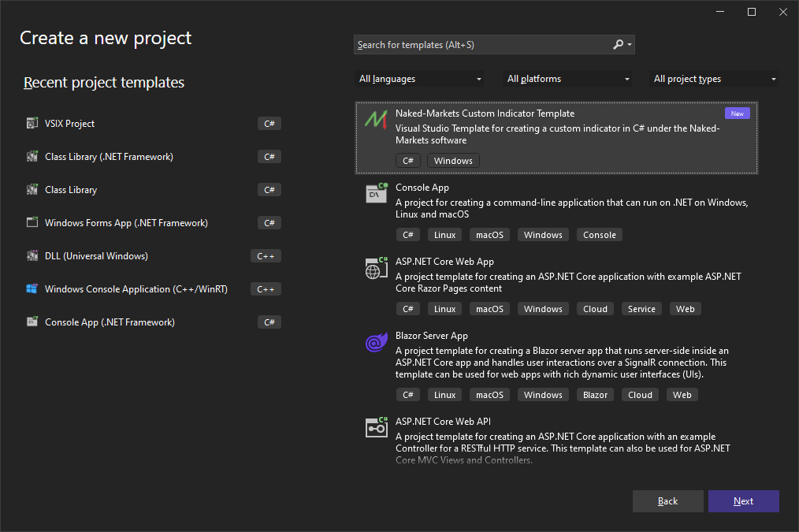Click the Cloud tag under ASP.NET Core Web App
799x532 pixels.
pyautogui.click(x=595, y=309)
